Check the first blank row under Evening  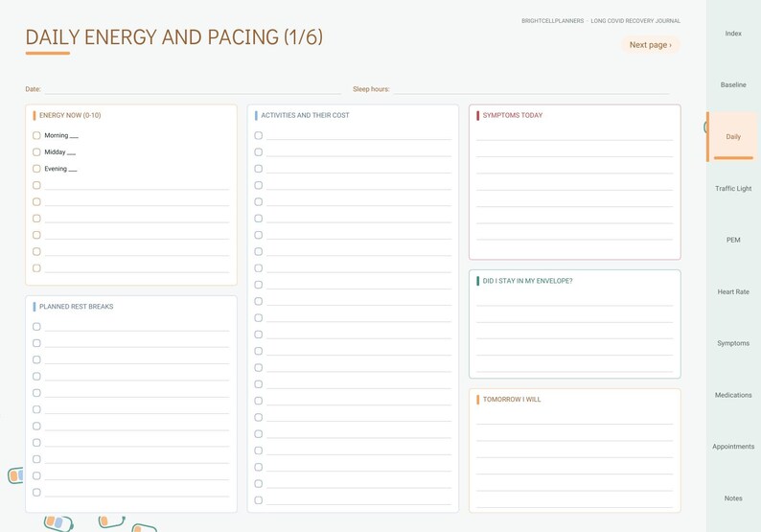[36, 185]
